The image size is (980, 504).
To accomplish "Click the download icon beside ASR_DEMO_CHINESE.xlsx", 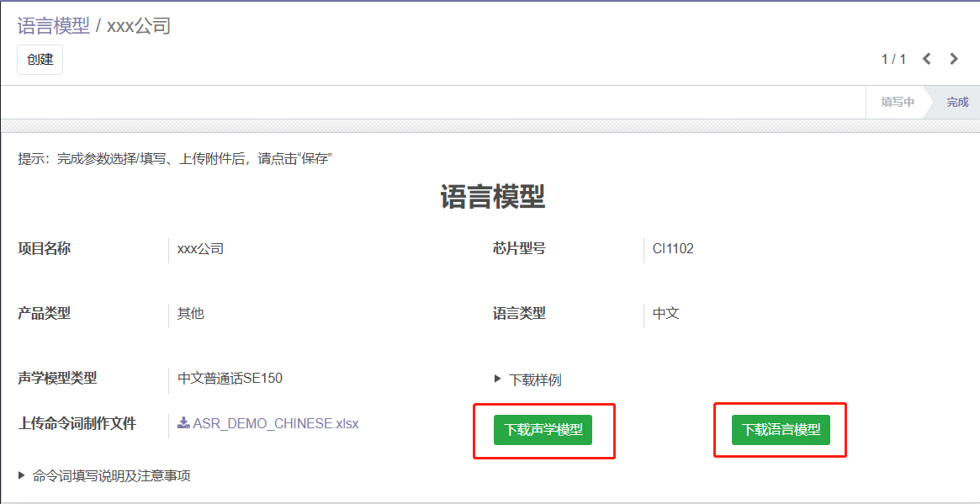I will pos(183,422).
